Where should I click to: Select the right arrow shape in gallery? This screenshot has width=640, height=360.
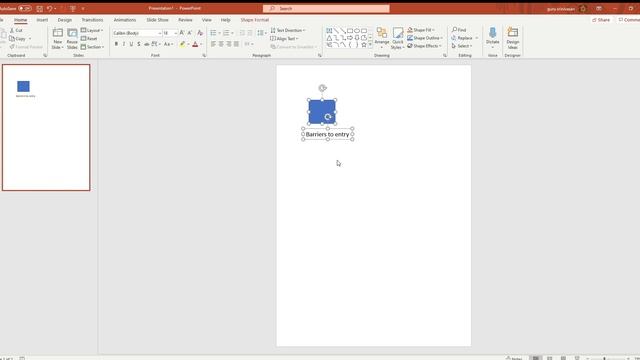tap(350, 38)
